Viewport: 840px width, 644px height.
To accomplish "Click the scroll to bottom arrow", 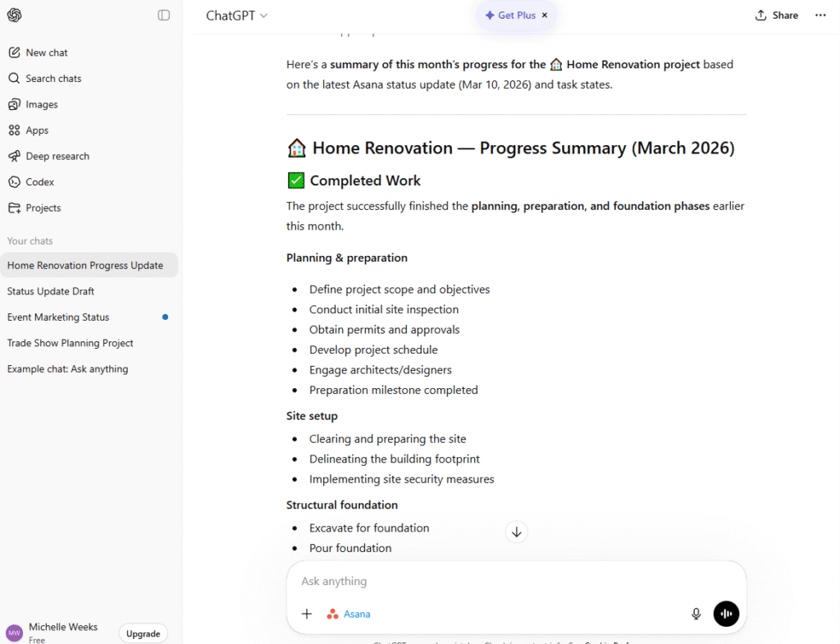I will pos(517,532).
